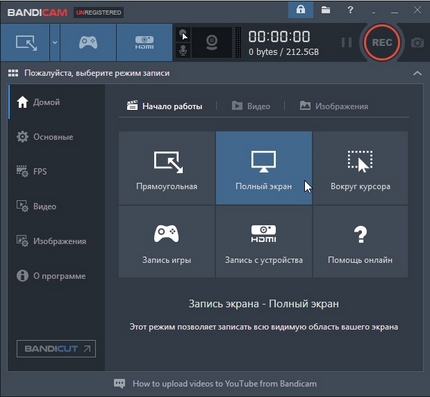Click the Этот режим позволяет description text
The image size is (430, 397).
click(264, 327)
